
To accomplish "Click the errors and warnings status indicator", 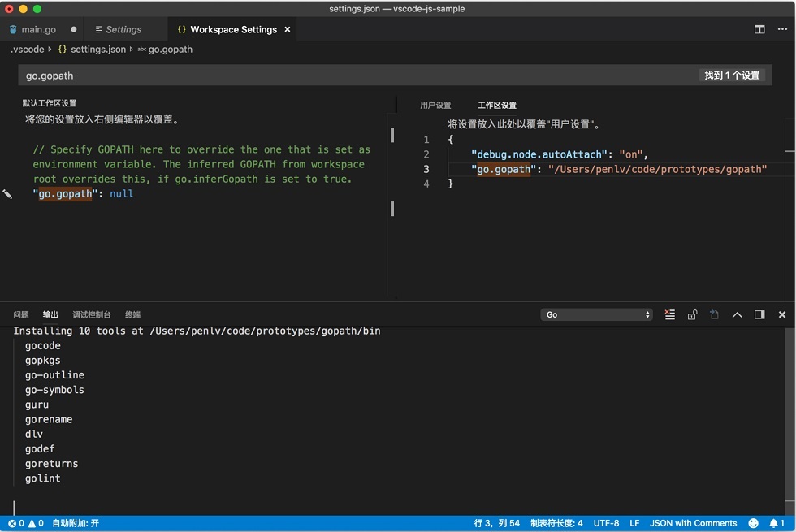I will [26, 523].
